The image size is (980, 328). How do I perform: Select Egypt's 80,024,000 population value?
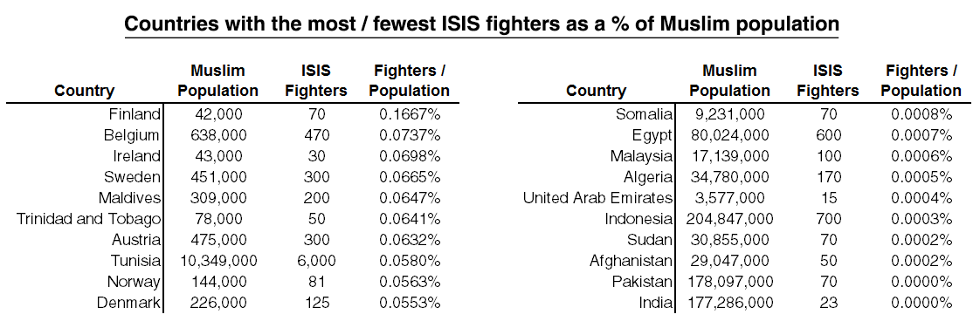(x=730, y=135)
